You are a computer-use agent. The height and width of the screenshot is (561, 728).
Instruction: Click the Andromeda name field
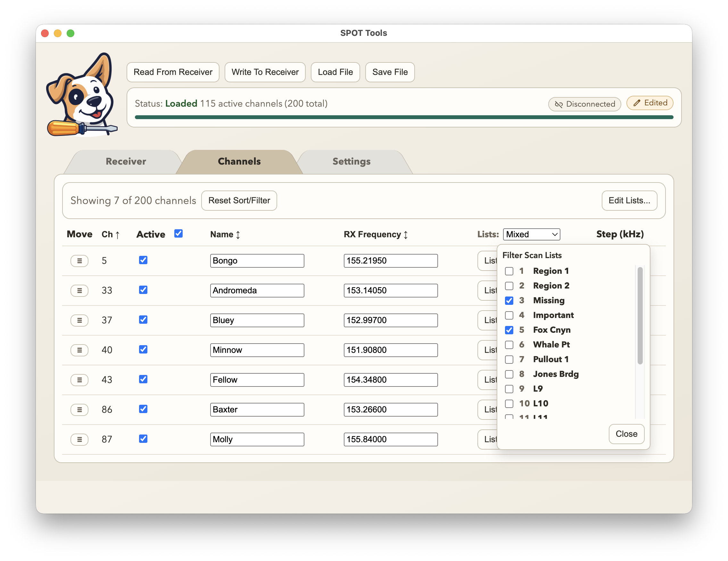[x=257, y=290]
